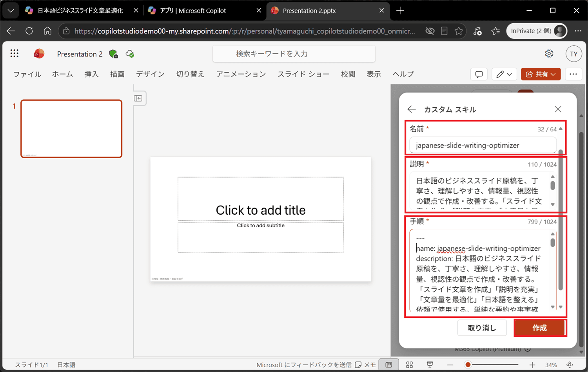Collapse the slide thumbnail pane
Viewport: 588px width, 372px height.
(138, 98)
